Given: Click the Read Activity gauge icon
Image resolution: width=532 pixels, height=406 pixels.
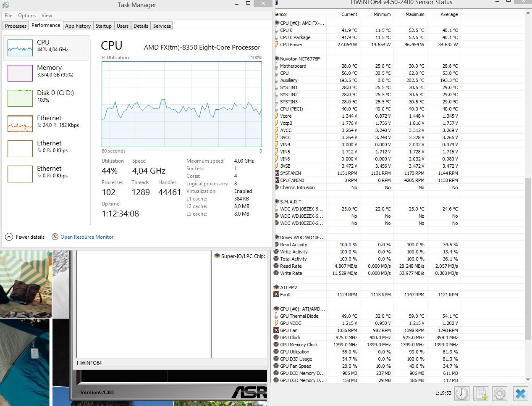Looking at the screenshot, I should 276,245.
